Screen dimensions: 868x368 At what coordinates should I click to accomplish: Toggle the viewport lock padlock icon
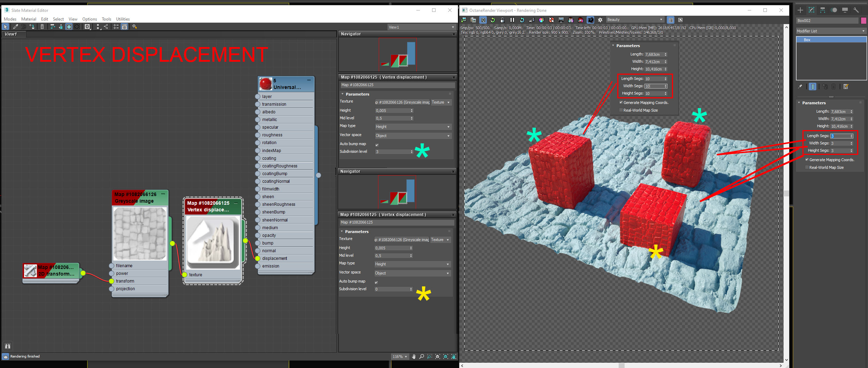(x=502, y=20)
